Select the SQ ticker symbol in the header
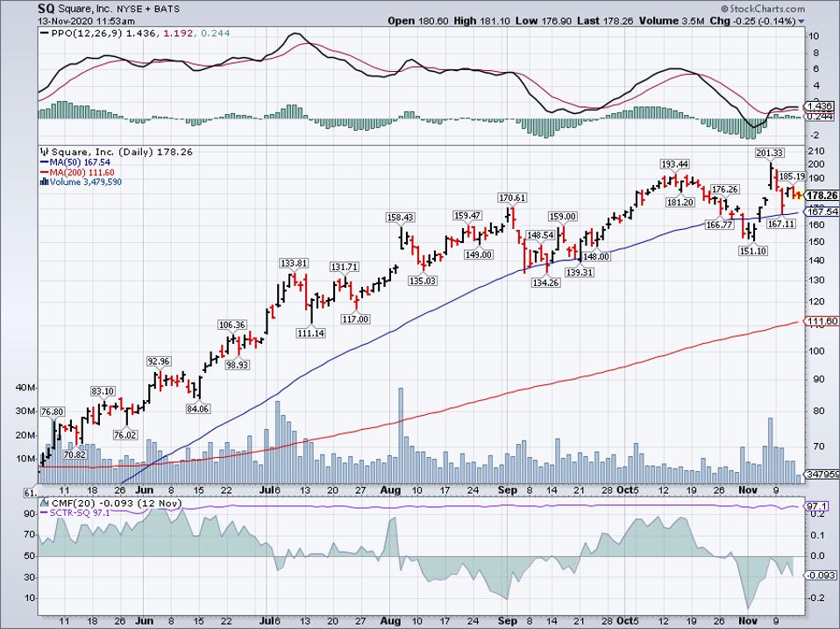Viewport: 840px width, 629px height. [x=45, y=9]
